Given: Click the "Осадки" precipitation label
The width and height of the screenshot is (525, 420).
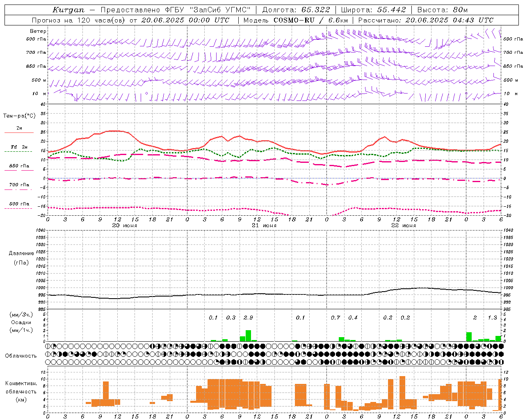Looking at the screenshot, I should click(x=21, y=322).
